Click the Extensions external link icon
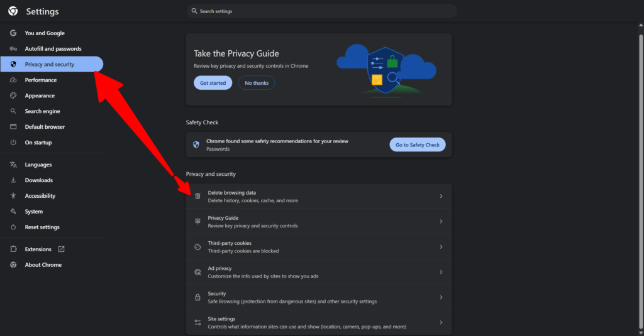Screen dimensions: 644x336 point(61,249)
